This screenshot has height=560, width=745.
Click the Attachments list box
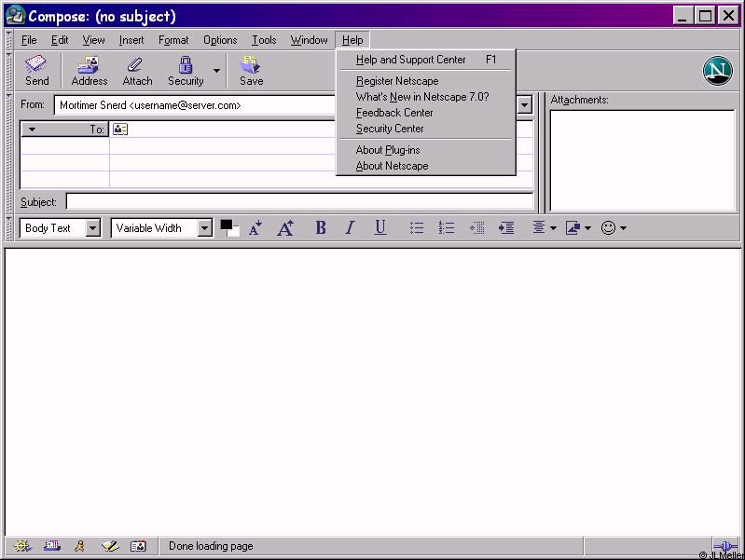[642, 160]
